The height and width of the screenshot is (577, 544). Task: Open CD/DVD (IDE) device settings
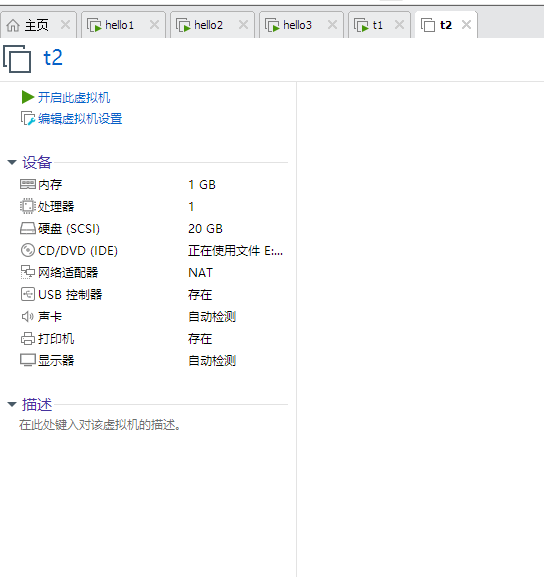[x=78, y=251]
